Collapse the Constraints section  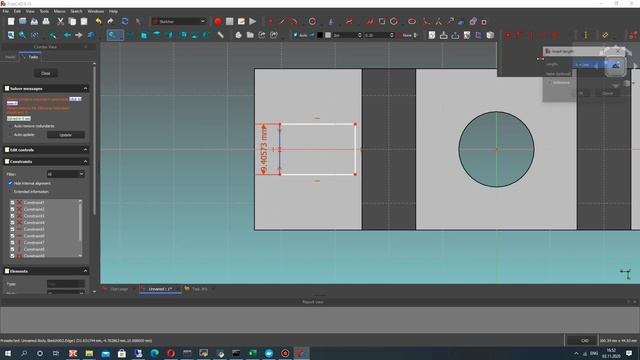click(85, 162)
